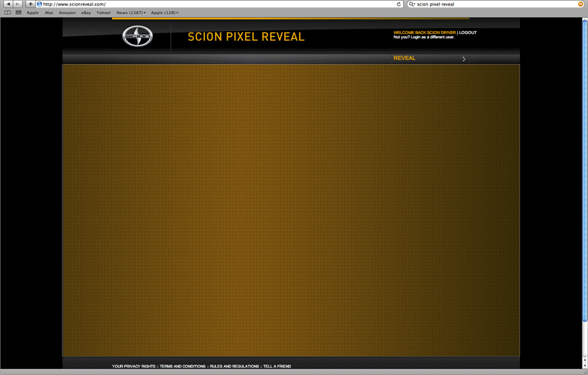Image resolution: width=588 pixels, height=375 pixels.
Task: Click the browser Forward arrow button
Action: (x=17, y=4)
